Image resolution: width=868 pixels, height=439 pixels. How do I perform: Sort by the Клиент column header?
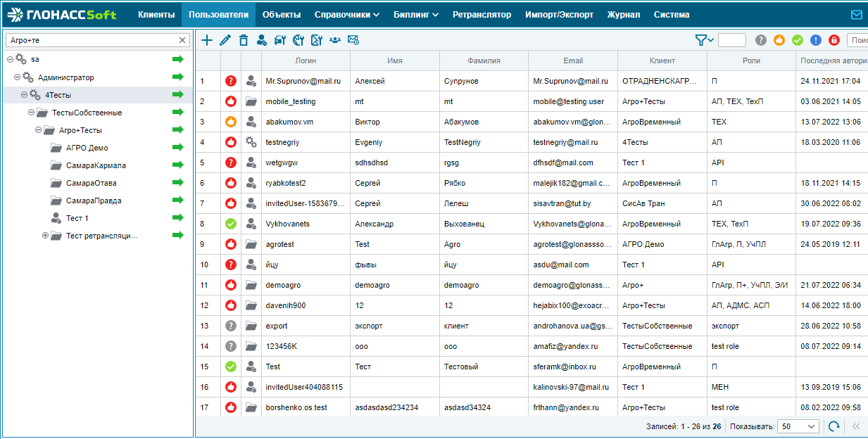point(662,61)
